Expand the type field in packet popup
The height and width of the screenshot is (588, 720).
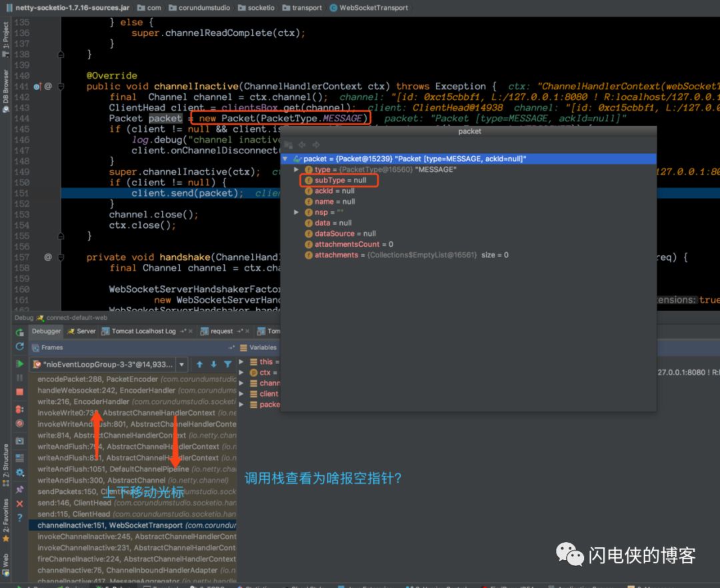click(x=297, y=170)
